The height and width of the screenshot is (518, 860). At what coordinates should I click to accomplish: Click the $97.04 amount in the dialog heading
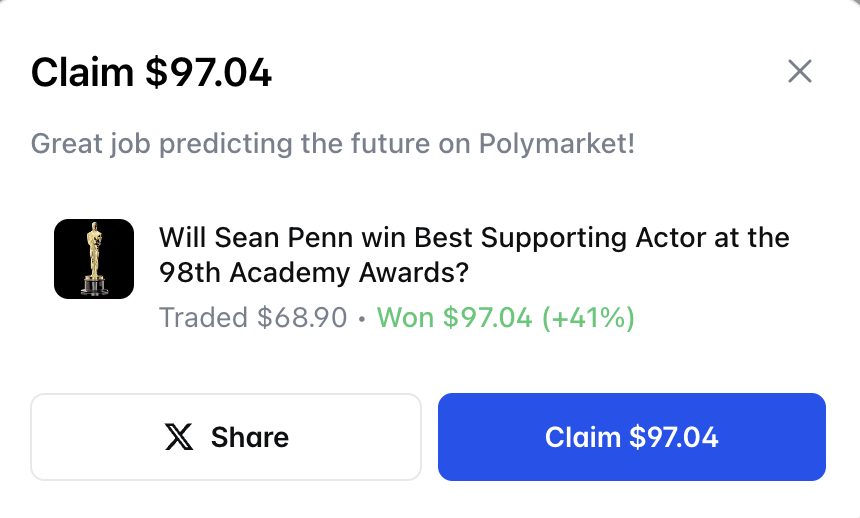tap(208, 72)
